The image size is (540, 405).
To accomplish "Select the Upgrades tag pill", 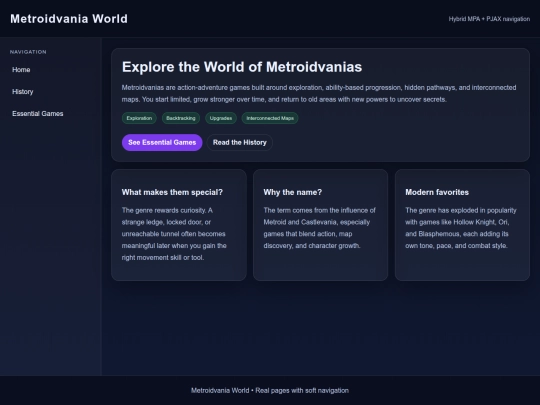I will (x=221, y=118).
